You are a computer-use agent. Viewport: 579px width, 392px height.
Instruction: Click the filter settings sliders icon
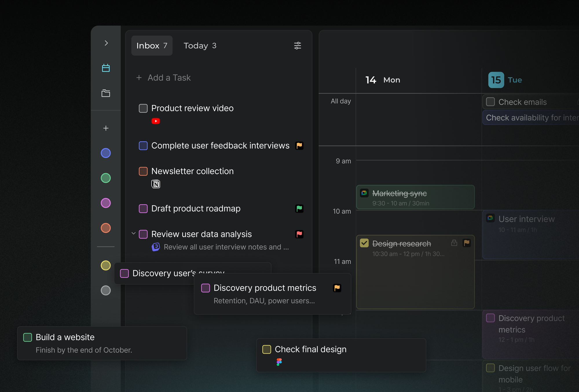[298, 45]
